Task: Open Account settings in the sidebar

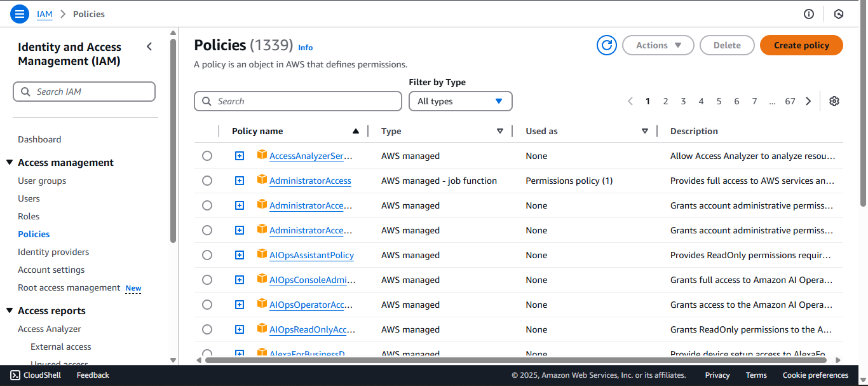Action: 51,270
